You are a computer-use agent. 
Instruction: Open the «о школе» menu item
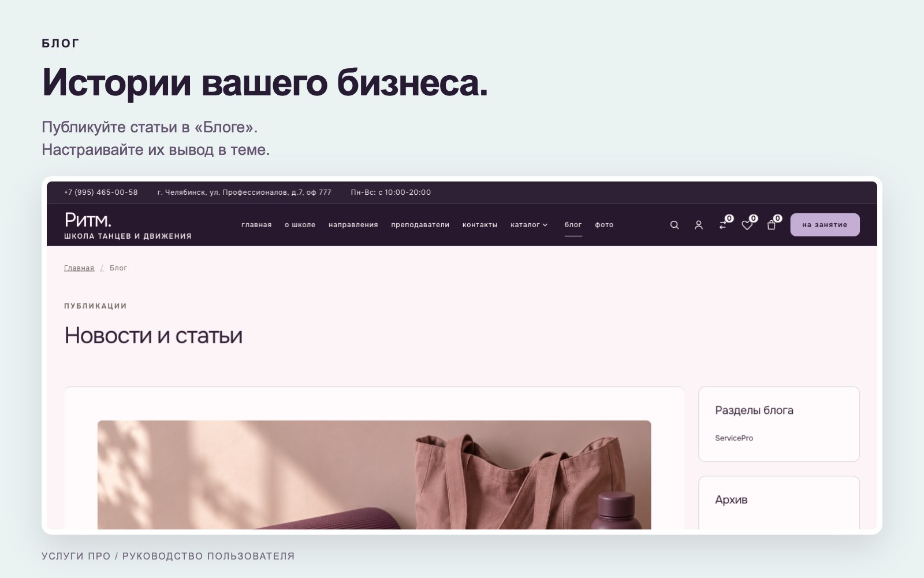pos(300,225)
